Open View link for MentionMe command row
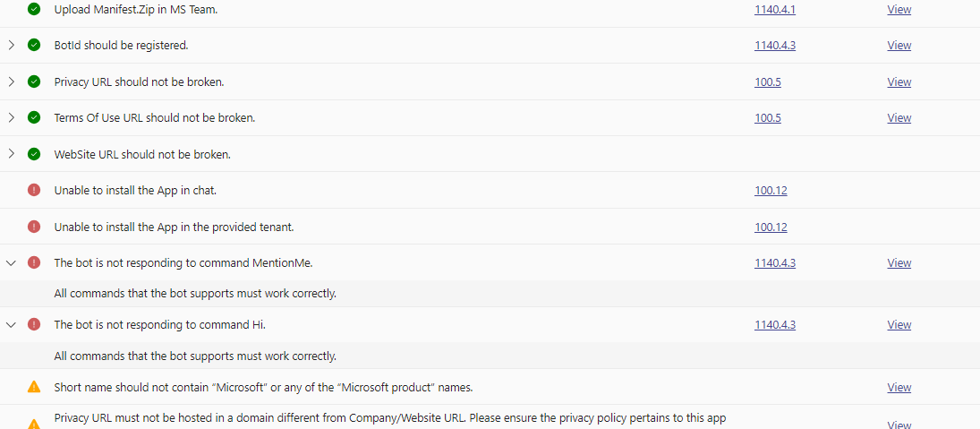The width and height of the screenshot is (980, 429). [899, 262]
